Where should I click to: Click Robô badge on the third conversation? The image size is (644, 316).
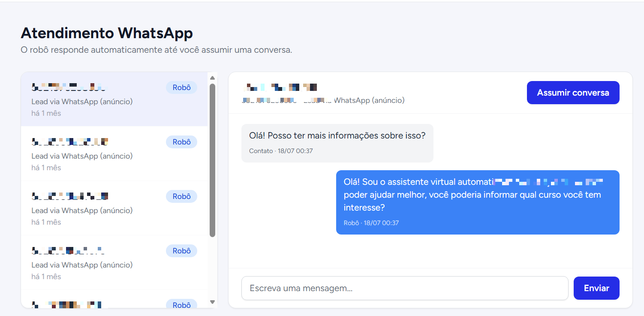181,196
